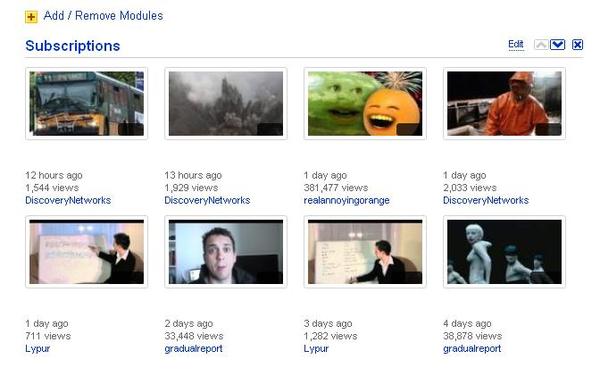The image size is (600, 376).
Task: Visit DiscoveryNetworks channel under 2,033 views
Action: point(486,200)
